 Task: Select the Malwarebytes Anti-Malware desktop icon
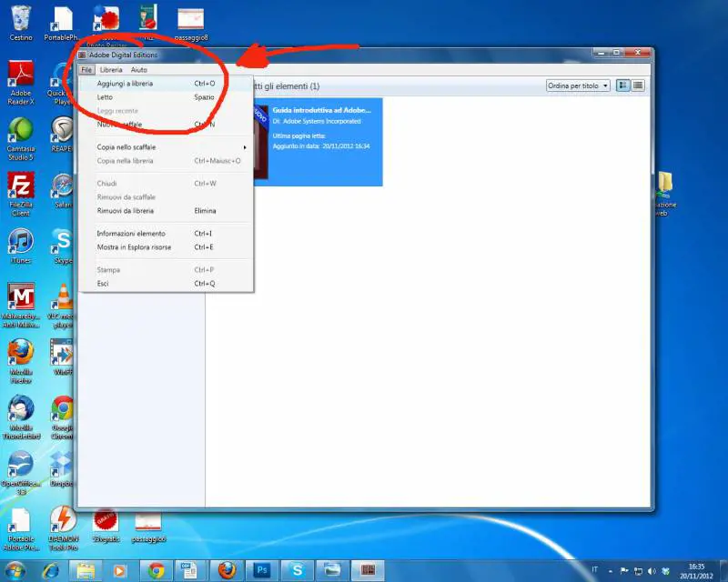[x=20, y=305]
